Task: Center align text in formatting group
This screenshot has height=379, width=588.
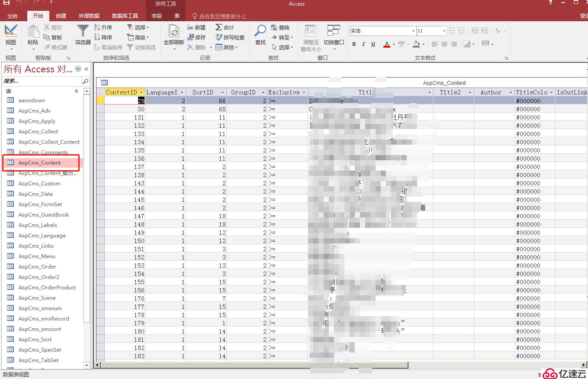Action: 444,44
